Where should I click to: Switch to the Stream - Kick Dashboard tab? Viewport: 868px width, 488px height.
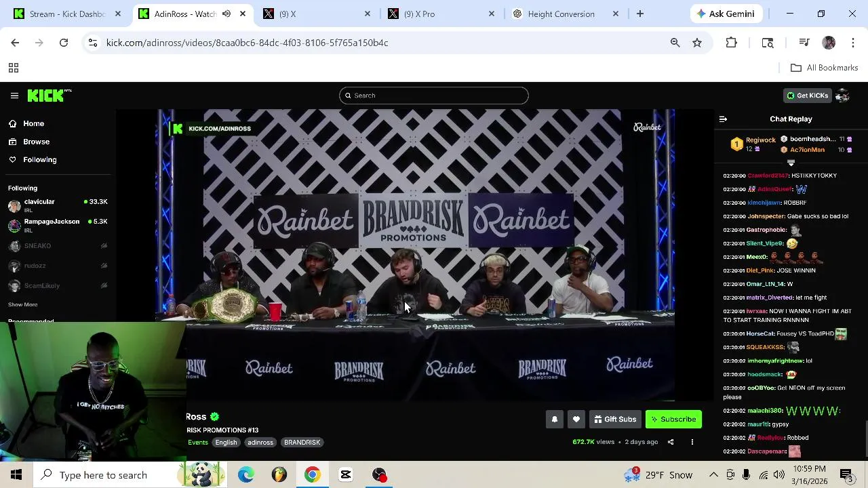pyautogui.click(x=68, y=14)
